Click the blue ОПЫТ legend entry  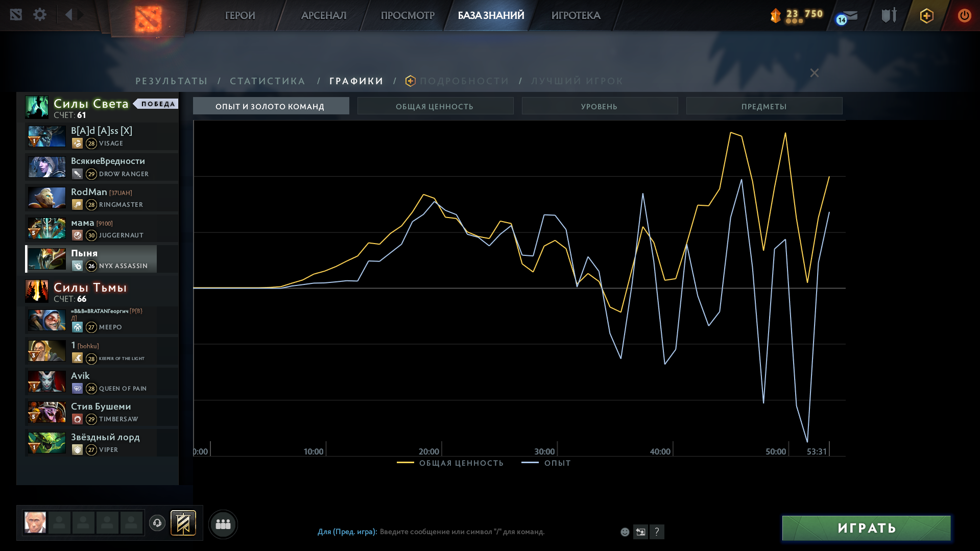point(546,463)
